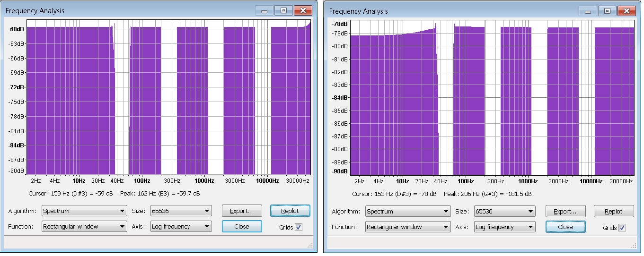
Task: Close right window via red X
Action: (x=626, y=11)
